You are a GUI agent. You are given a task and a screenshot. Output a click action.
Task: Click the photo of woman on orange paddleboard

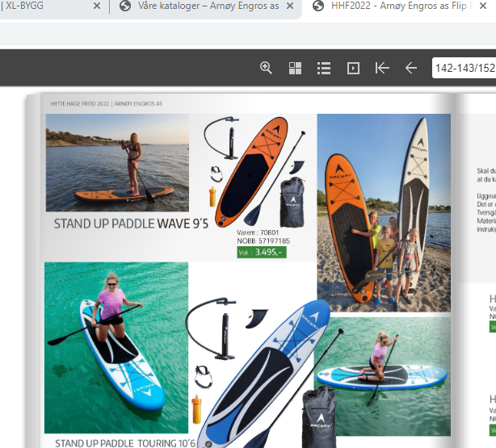tap(117, 162)
